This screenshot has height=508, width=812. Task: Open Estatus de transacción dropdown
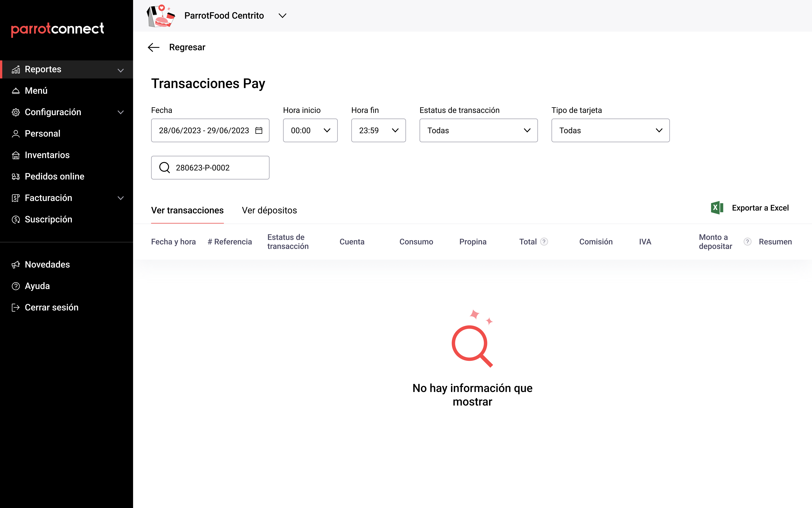point(478,130)
